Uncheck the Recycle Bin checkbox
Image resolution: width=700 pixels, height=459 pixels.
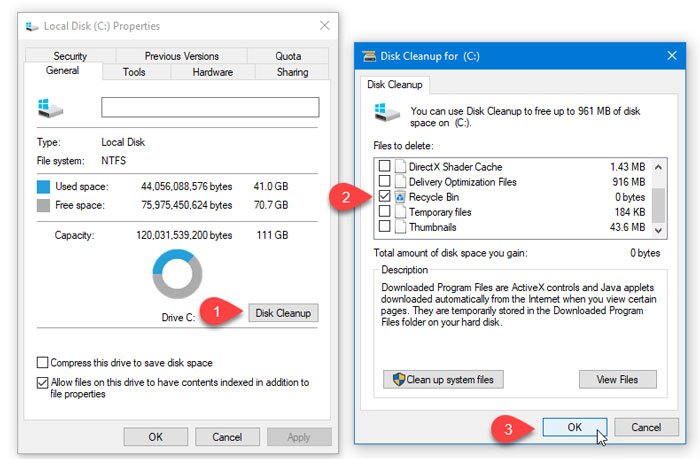click(384, 198)
